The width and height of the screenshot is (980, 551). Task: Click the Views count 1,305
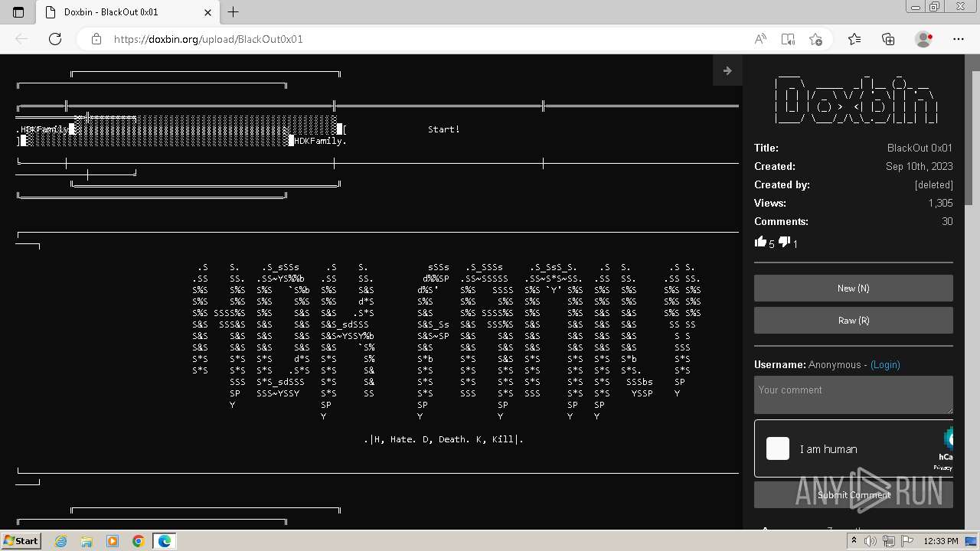tap(941, 203)
